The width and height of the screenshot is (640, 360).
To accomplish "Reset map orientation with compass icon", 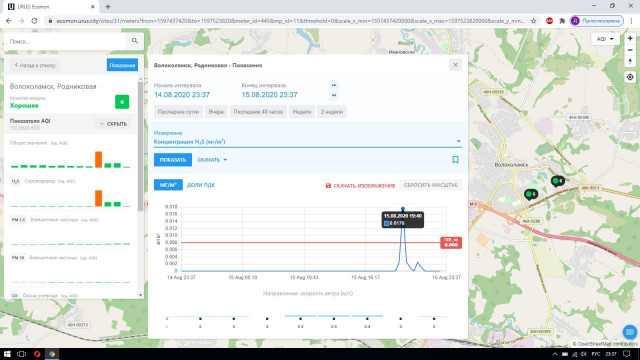I will tap(630, 61).
